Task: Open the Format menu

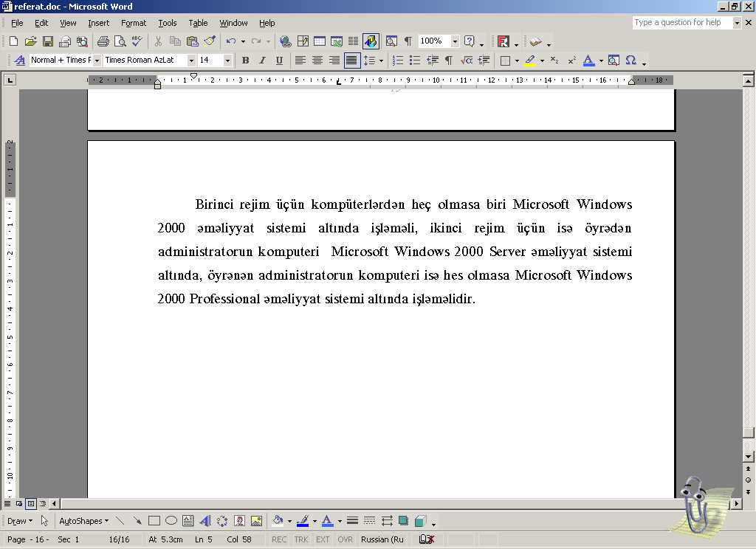Action: point(134,23)
